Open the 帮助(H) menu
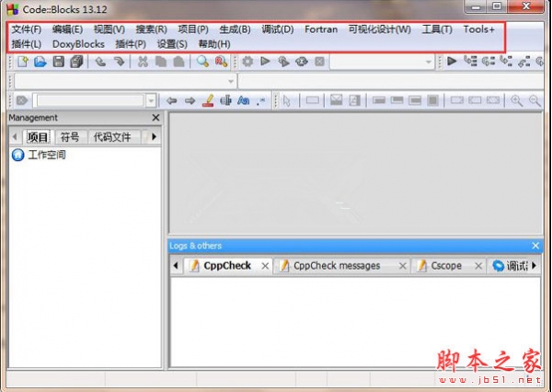The width and height of the screenshot is (552, 392). [214, 44]
